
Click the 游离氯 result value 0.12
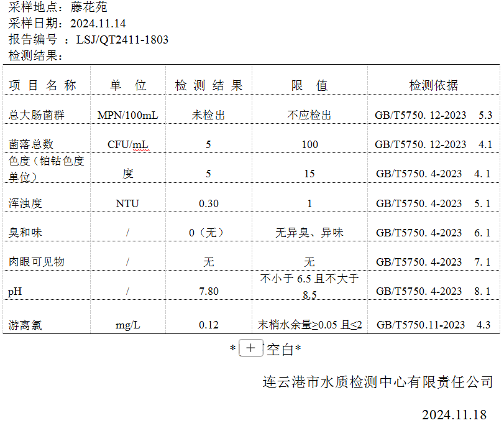point(208,325)
